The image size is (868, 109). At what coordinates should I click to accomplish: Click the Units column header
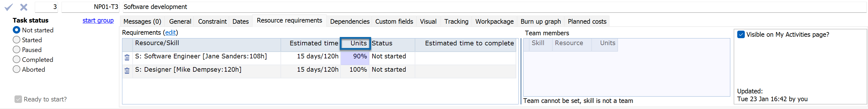(355, 43)
